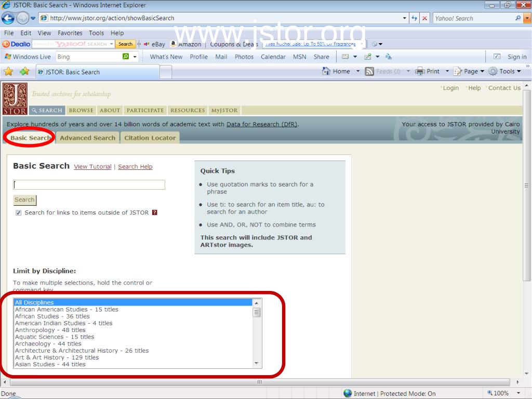Click the Contact Us link
The height and width of the screenshot is (399, 532).
(504, 88)
